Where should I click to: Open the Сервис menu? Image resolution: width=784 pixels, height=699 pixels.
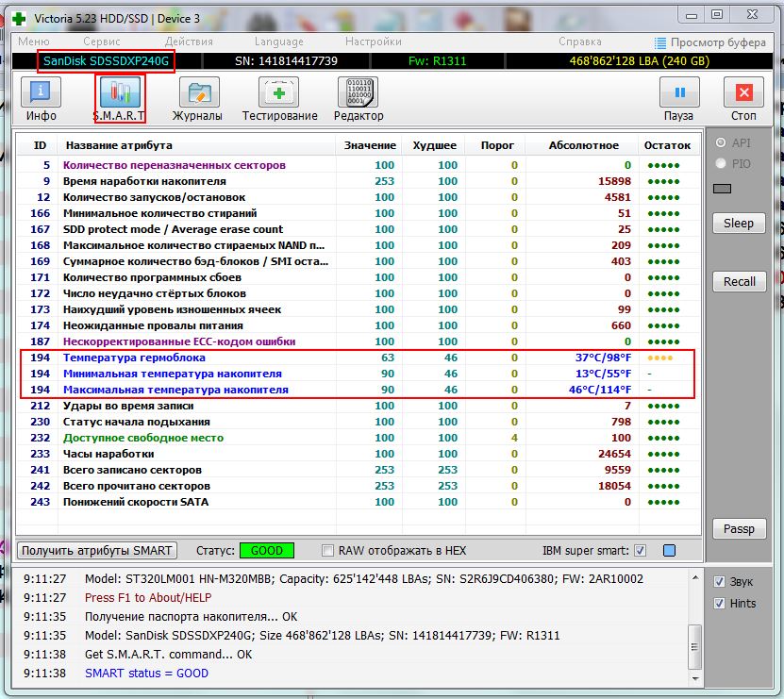[102, 42]
